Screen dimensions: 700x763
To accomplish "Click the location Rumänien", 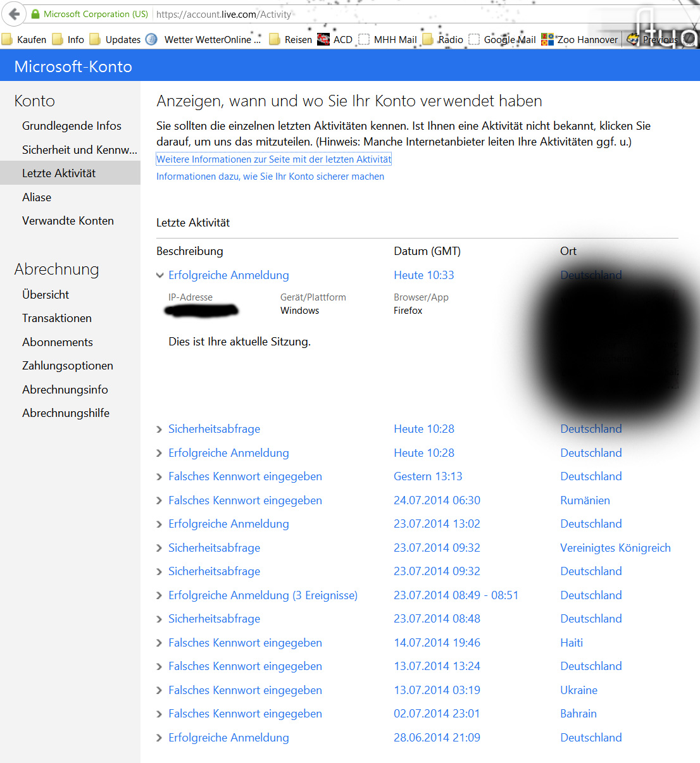I will pyautogui.click(x=585, y=500).
